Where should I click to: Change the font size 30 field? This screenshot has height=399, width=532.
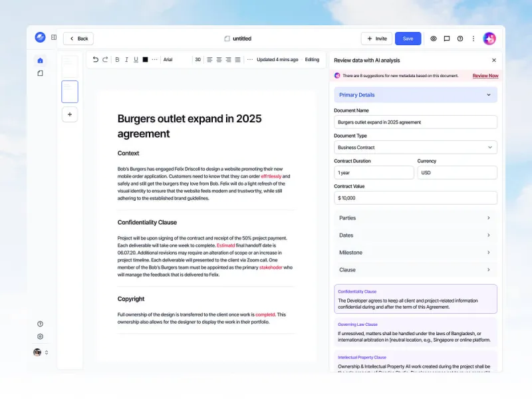click(x=198, y=59)
